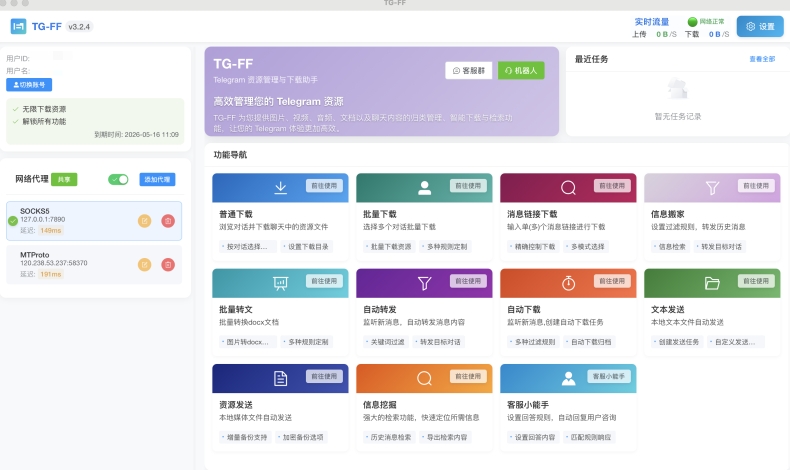This screenshot has width=790, height=470.
Task: Delete the MTProto proxy entry
Action: click(x=168, y=264)
